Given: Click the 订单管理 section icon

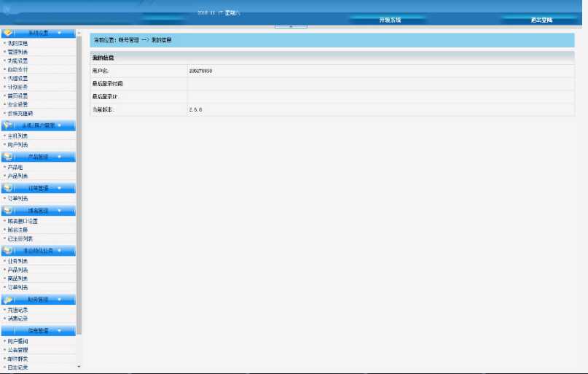Looking at the screenshot, I should click(8, 188).
